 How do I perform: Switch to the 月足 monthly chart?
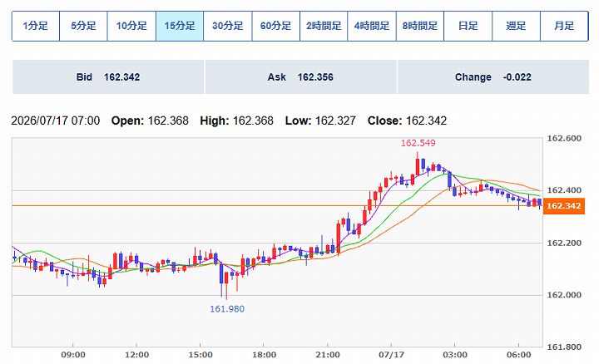pyautogui.click(x=564, y=26)
